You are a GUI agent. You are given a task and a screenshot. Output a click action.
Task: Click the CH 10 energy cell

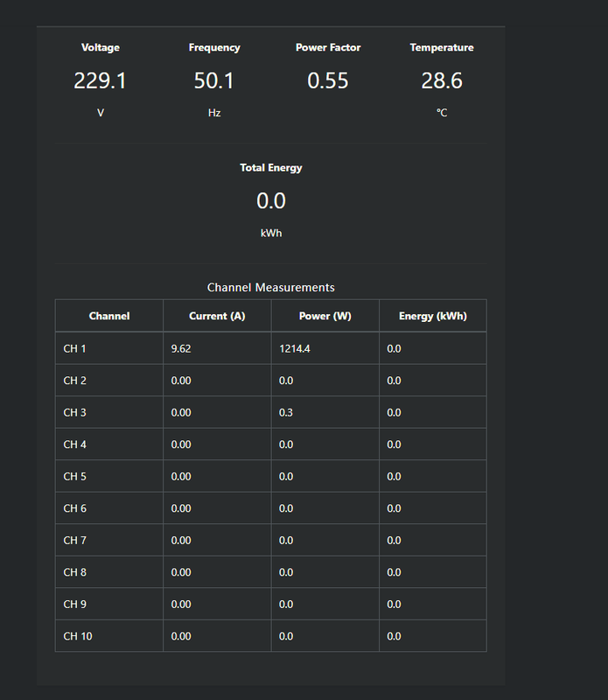(433, 636)
